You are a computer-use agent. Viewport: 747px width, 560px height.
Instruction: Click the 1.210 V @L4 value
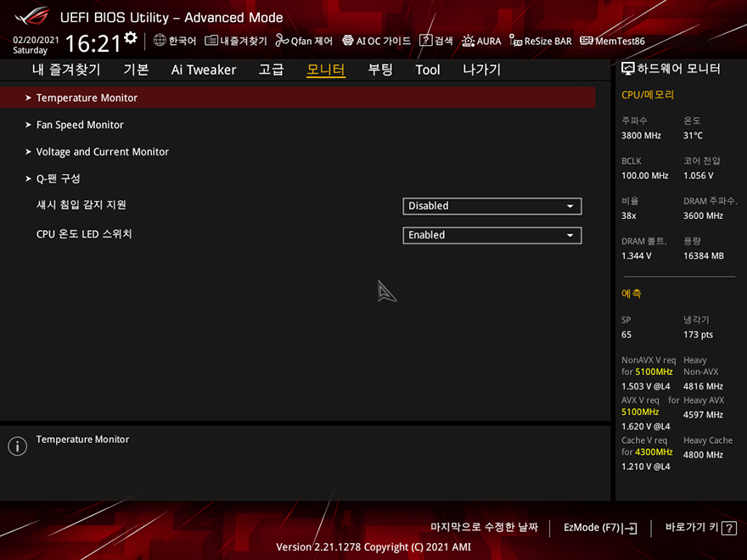coord(645,467)
